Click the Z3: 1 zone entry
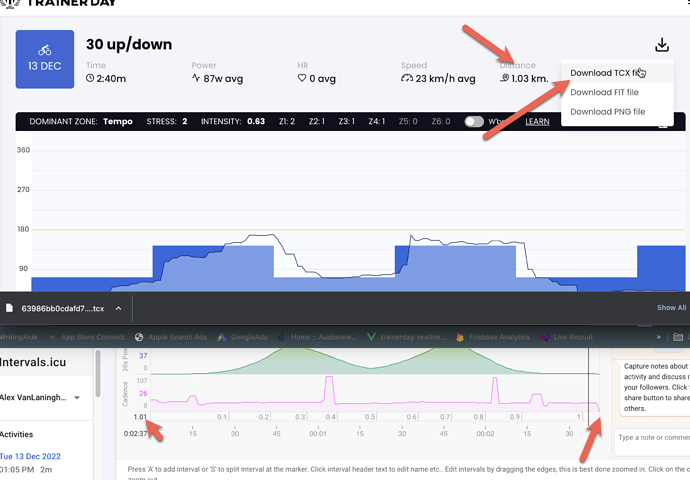Viewport: 690px width, 480px height. coord(346,121)
